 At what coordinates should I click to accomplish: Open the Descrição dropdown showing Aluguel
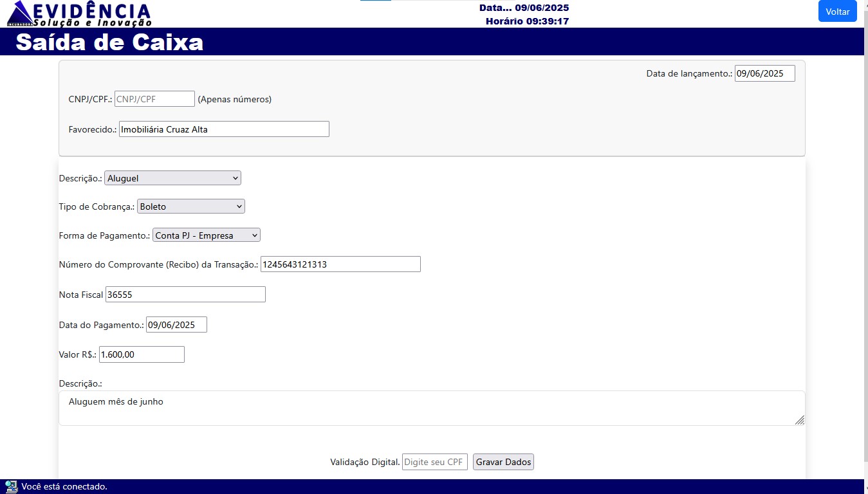pyautogui.click(x=172, y=178)
